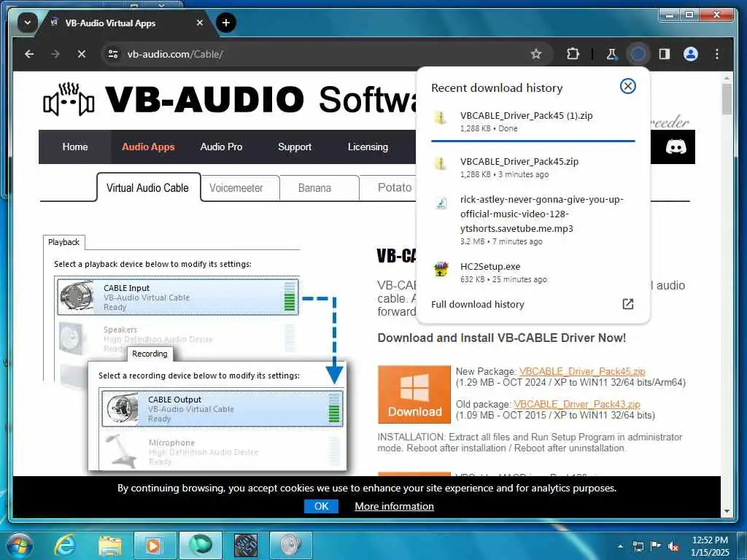Screen dimensions: 747x560
Task: Open the Support menu item
Action: (295, 147)
